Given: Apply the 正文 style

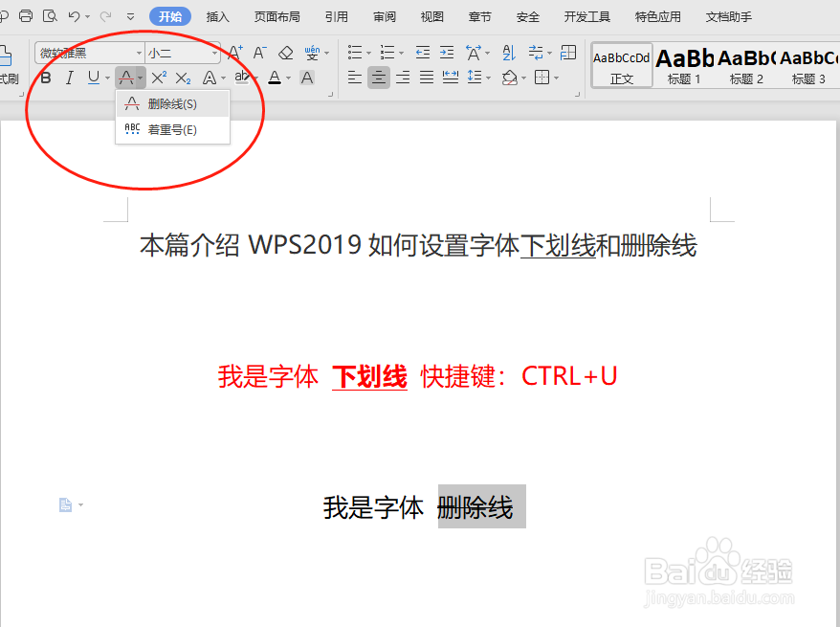Looking at the screenshot, I should [622, 65].
